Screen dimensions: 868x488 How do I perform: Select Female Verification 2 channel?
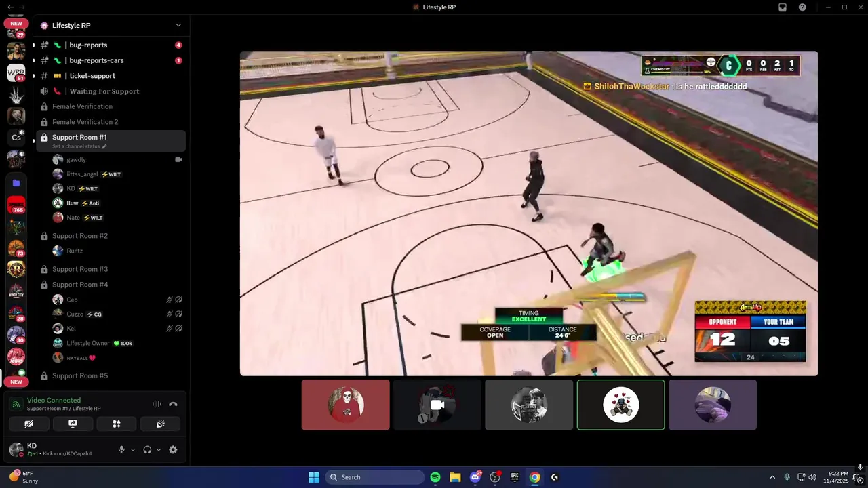(111, 122)
